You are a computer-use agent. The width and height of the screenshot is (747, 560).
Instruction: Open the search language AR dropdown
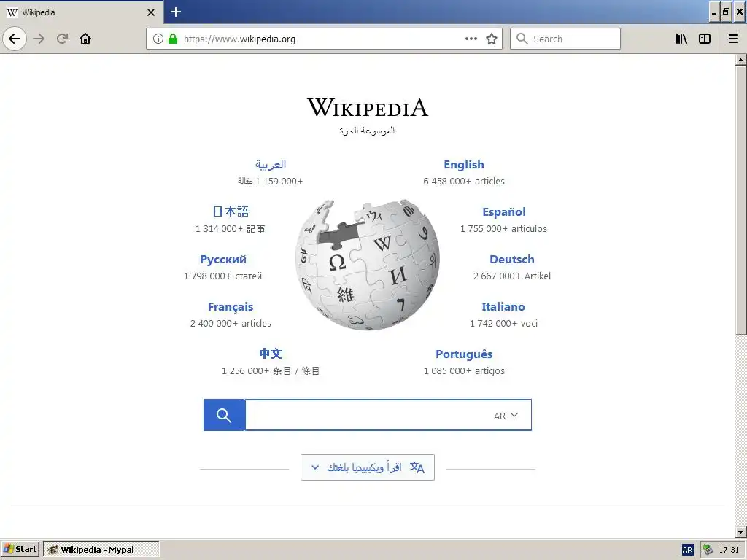pyautogui.click(x=506, y=415)
